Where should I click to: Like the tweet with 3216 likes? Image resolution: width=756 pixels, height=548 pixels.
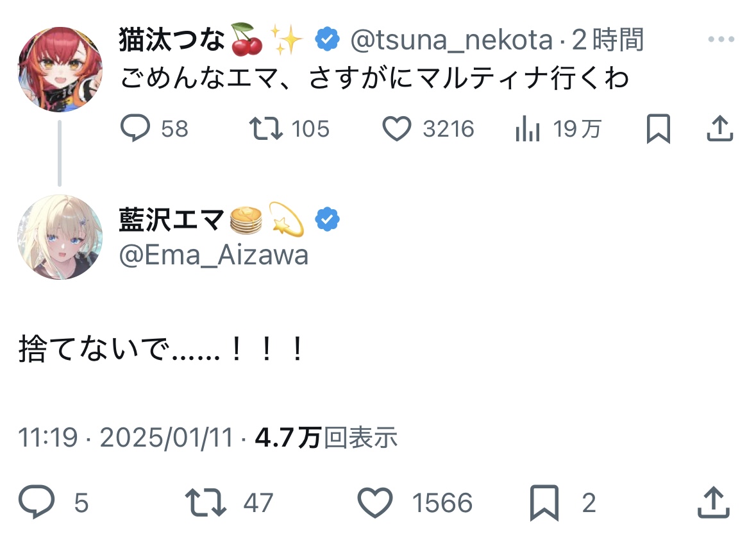click(397, 130)
